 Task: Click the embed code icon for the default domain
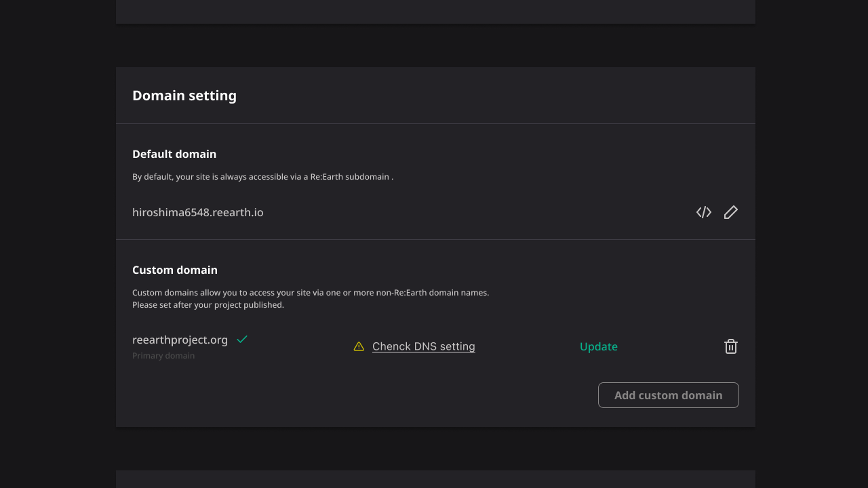click(x=704, y=212)
